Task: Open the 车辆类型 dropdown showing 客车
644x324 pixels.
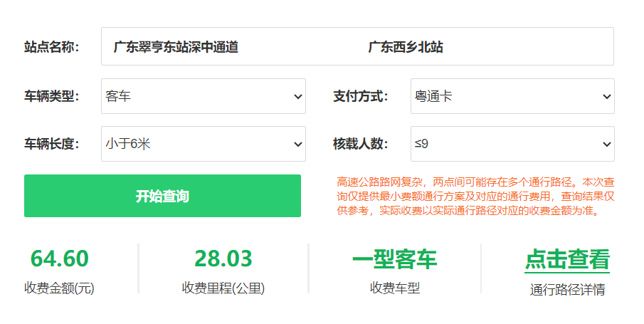Action: [204, 96]
